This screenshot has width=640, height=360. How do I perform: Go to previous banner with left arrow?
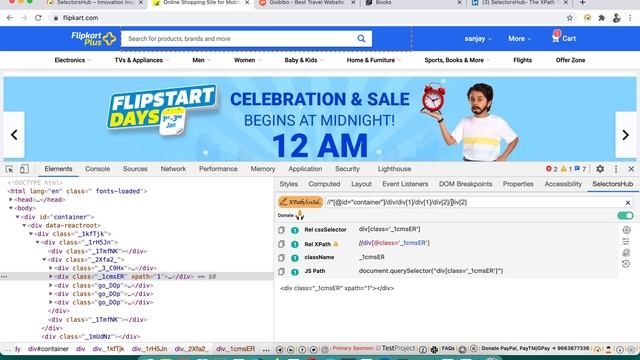click(14, 135)
